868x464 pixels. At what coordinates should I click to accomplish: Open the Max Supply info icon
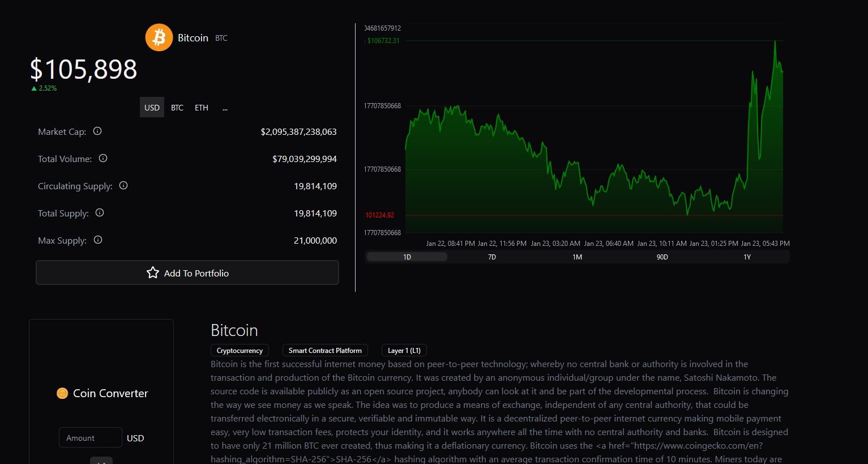(x=98, y=240)
